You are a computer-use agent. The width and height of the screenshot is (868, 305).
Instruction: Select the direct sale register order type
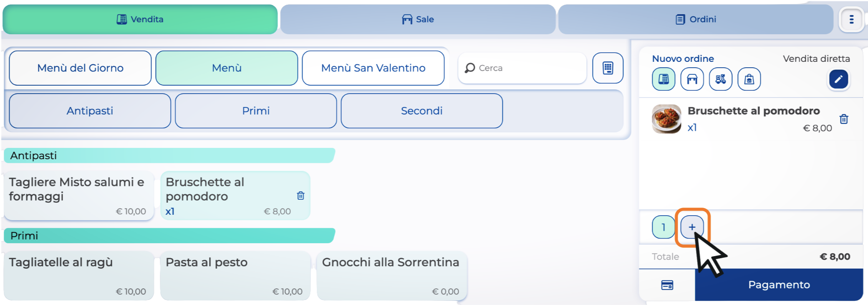coord(664,79)
